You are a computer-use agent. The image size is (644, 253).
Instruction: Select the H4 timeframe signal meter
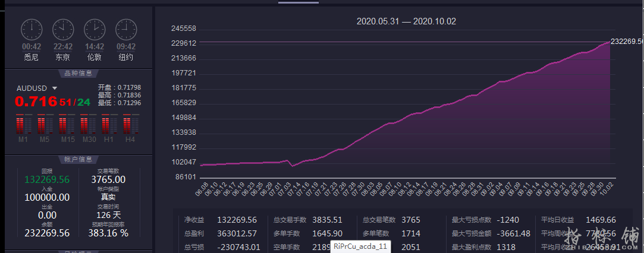(131, 124)
